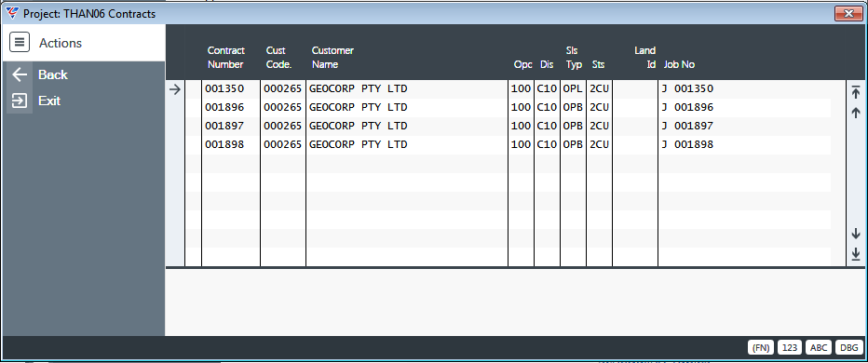868x363 pixels.
Task: Toggle the ABC status button
Action: click(x=819, y=347)
